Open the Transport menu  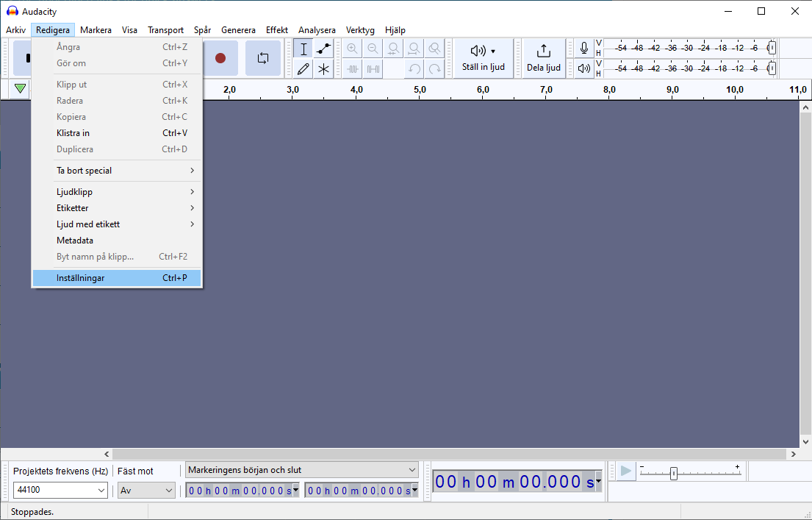[165, 30]
